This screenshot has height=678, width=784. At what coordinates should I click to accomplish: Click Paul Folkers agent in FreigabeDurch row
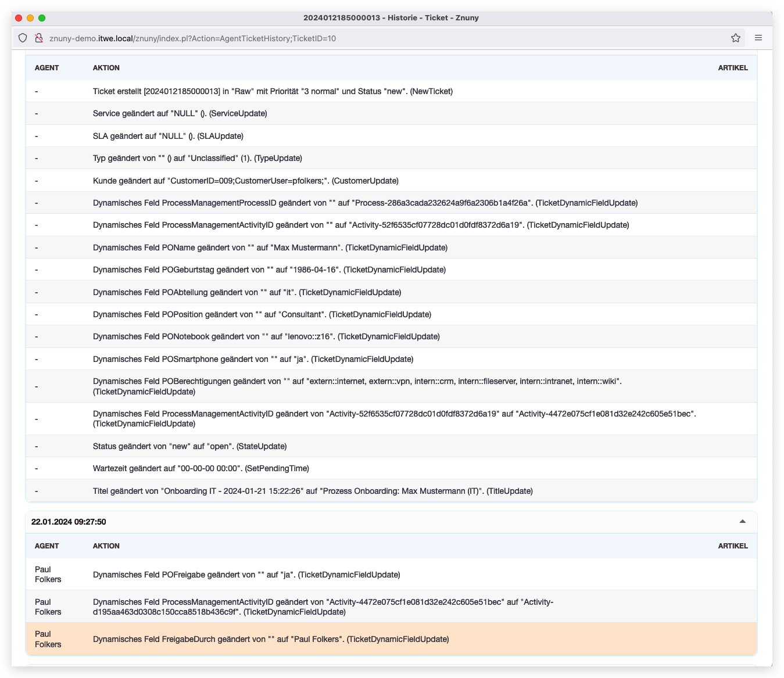(x=48, y=639)
